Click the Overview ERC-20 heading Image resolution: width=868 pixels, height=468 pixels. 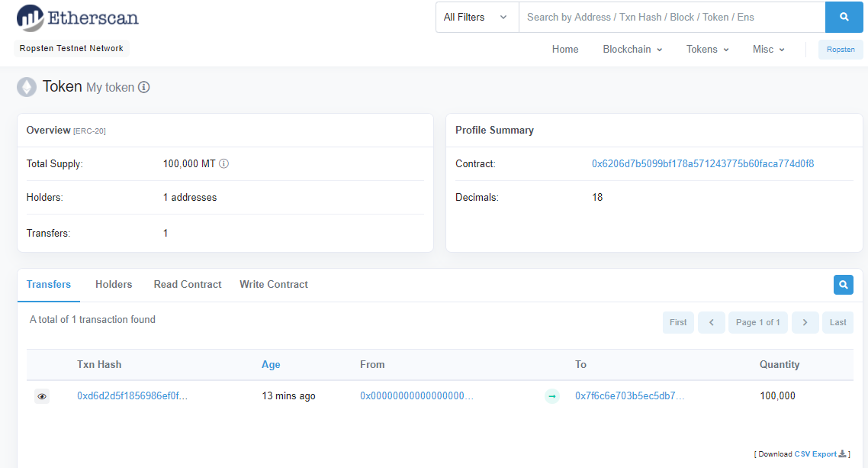tap(66, 130)
